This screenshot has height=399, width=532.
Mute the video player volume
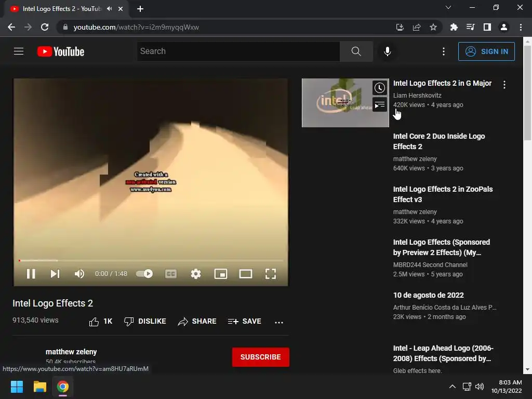click(79, 273)
